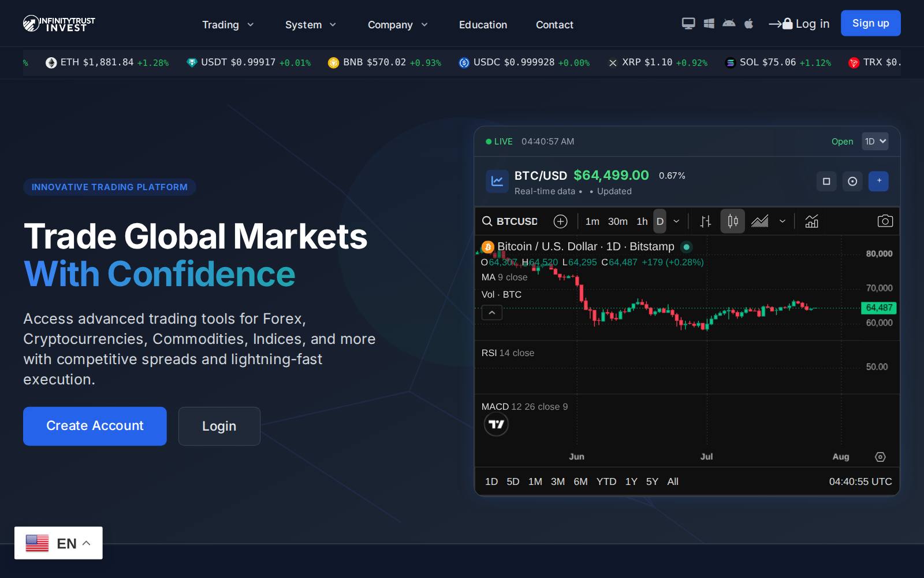Click the XRP ticker entry
This screenshot has height=578, width=924.
click(658, 62)
